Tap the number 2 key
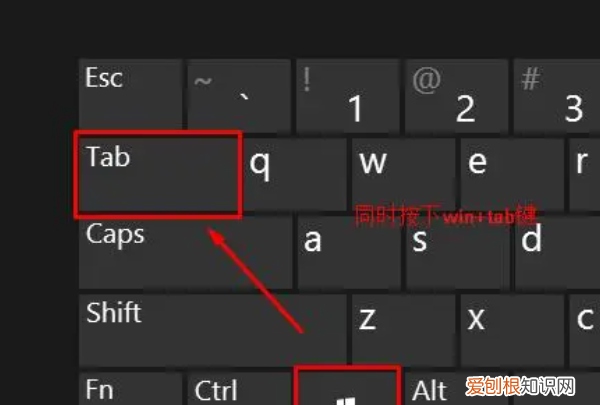 click(x=457, y=94)
